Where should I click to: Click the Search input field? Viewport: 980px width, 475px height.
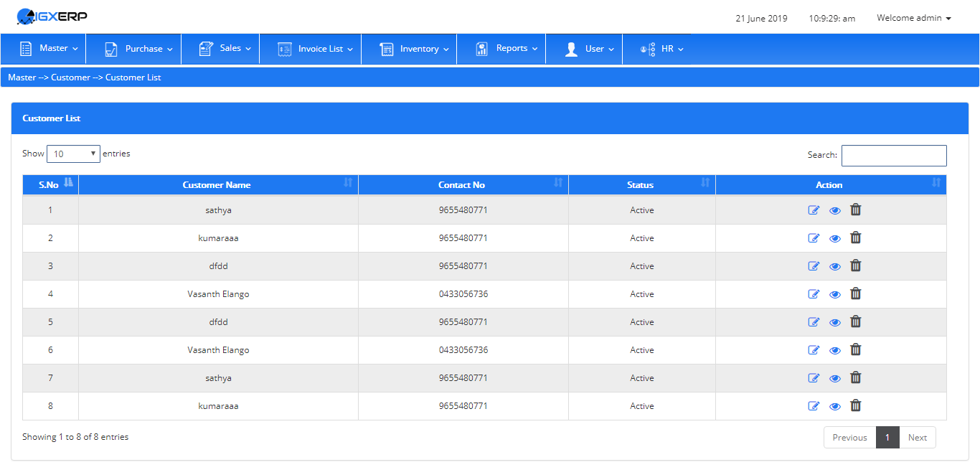[894, 156]
